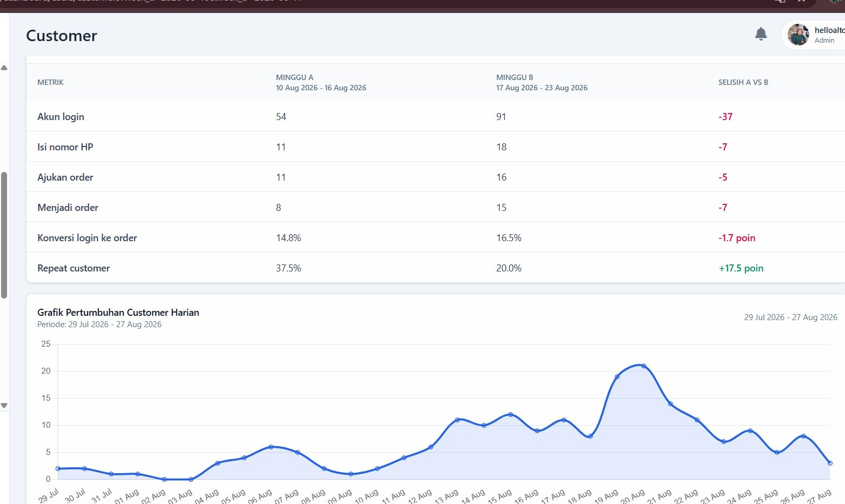Click the -37 difference value
The width and height of the screenshot is (845, 504).
coord(725,117)
